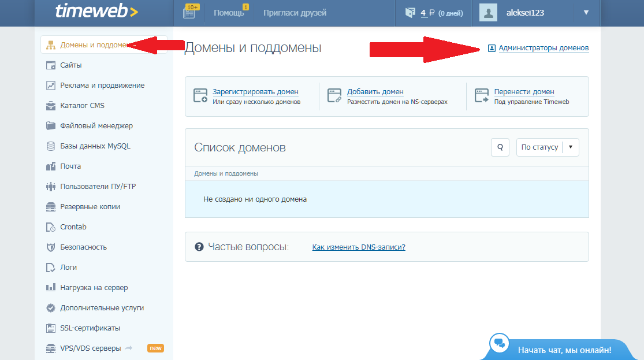Click the Add domain icon
This screenshot has width=644, height=360.
click(335, 95)
